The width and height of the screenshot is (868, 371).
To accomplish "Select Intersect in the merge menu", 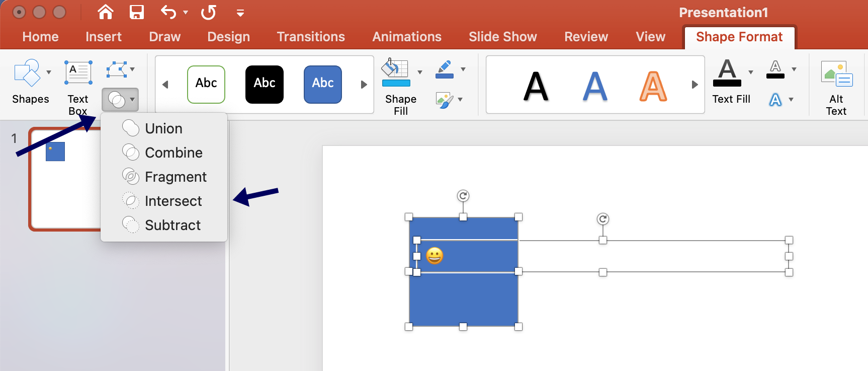I will tap(164, 201).
